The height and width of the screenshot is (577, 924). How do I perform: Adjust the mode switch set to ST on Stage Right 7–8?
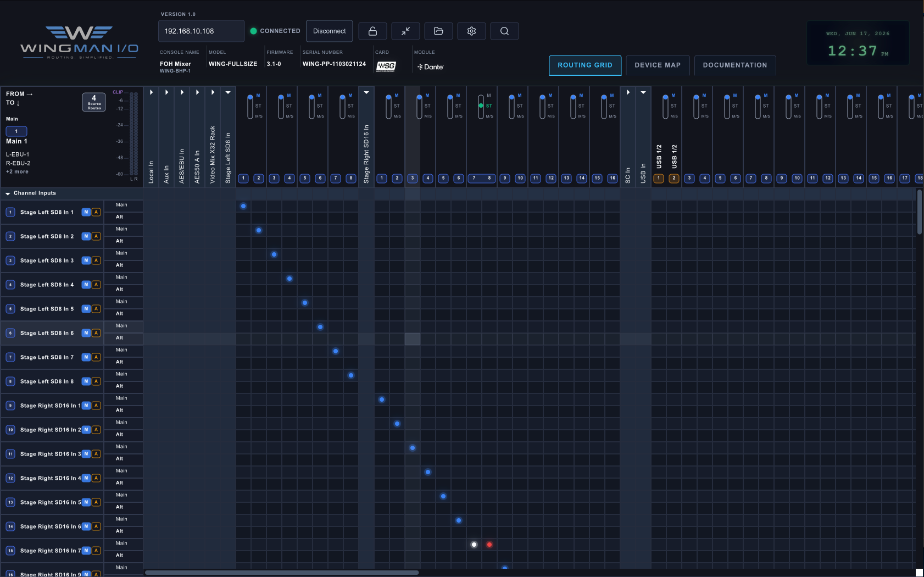click(481, 107)
